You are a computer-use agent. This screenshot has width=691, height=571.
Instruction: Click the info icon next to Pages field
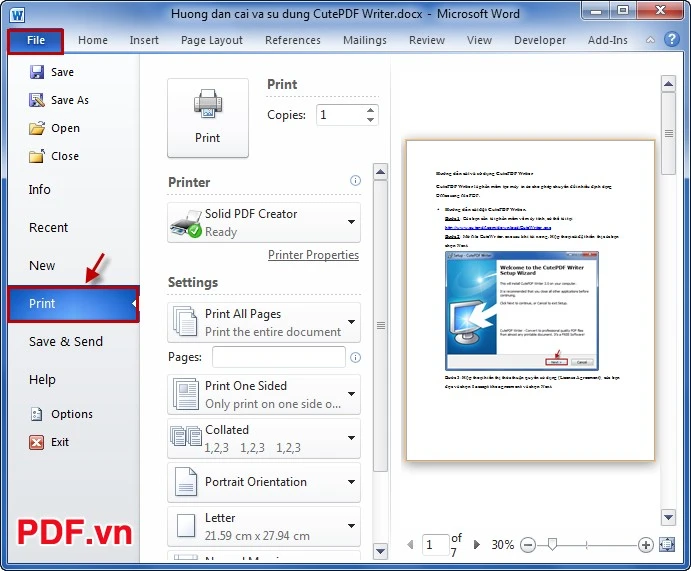355,357
